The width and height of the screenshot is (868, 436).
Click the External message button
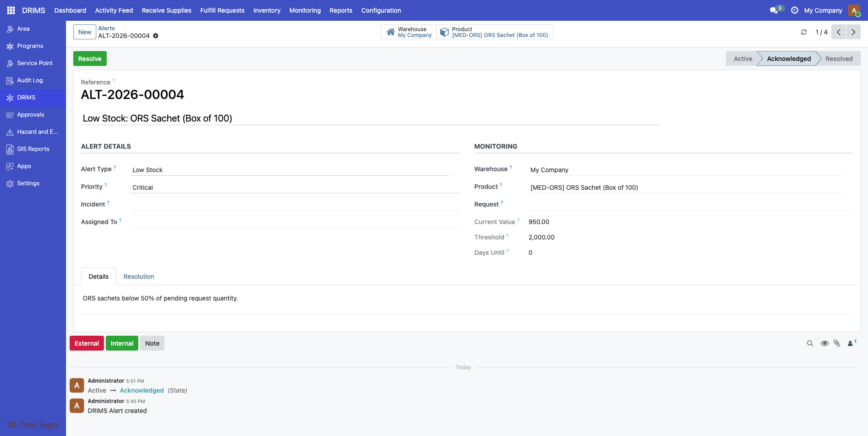coord(87,343)
